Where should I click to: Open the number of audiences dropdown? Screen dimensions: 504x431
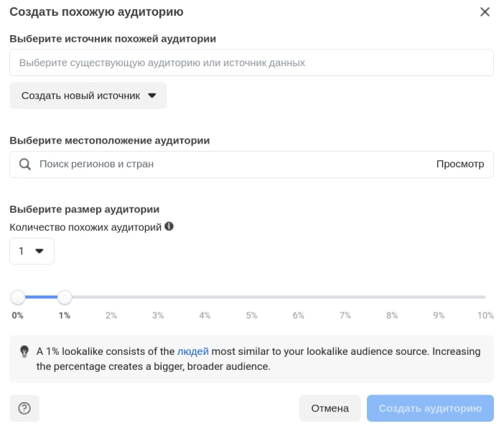[32, 251]
